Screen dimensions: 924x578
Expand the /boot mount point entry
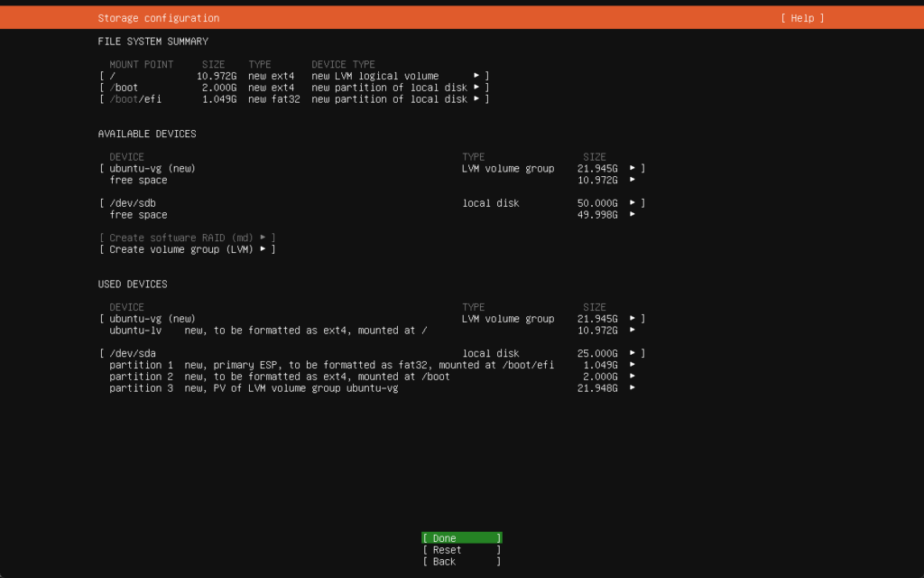[x=477, y=88]
